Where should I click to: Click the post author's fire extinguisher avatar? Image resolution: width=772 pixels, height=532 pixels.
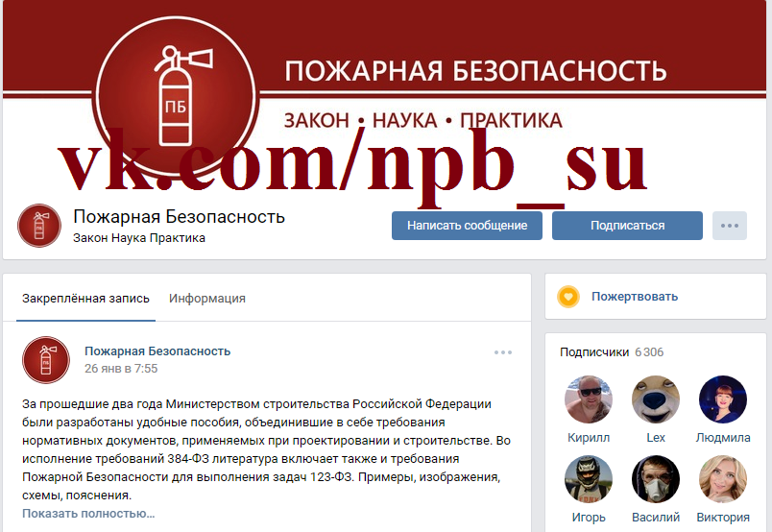(x=46, y=360)
